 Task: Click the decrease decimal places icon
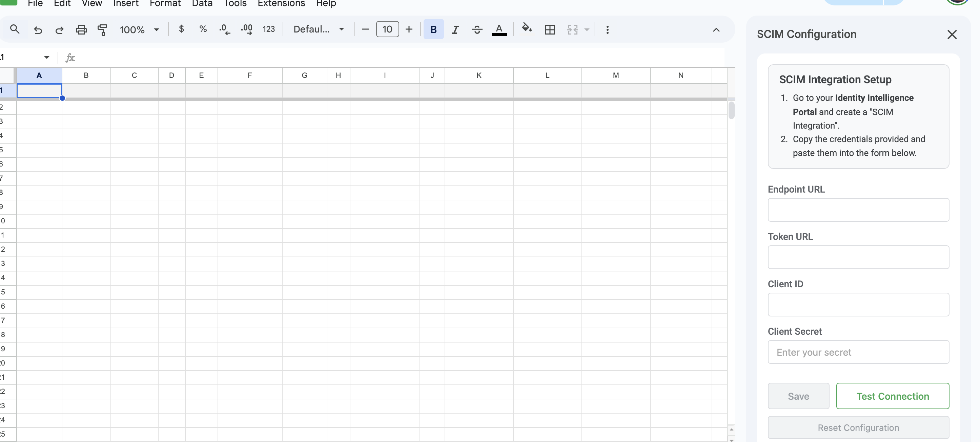[224, 29]
